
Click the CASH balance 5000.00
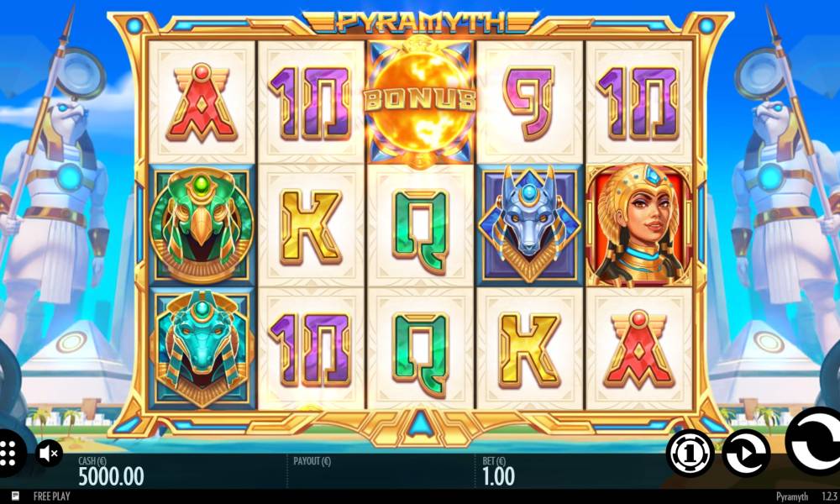(111, 476)
